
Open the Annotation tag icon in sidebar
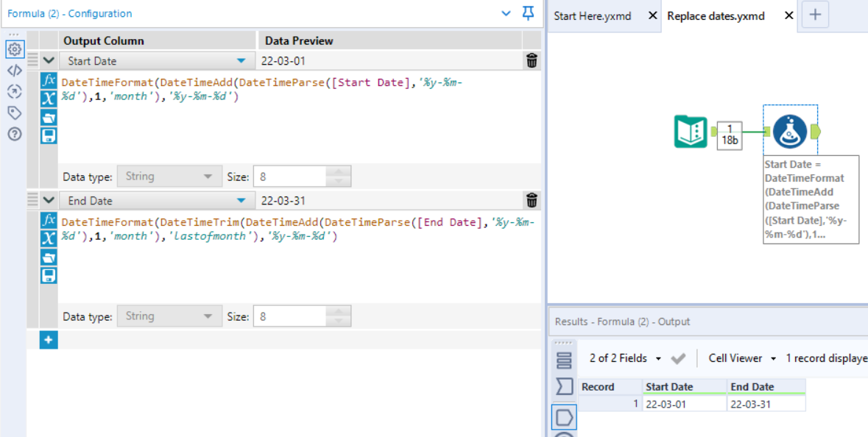click(x=14, y=113)
